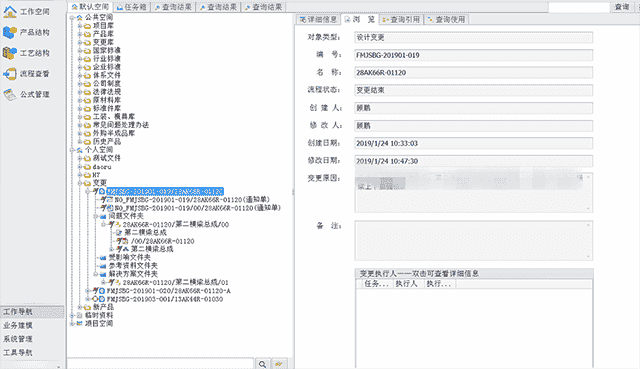This screenshot has height=369, width=640.
Task: Click the folder icon of 体系文件
Action: tap(87, 76)
